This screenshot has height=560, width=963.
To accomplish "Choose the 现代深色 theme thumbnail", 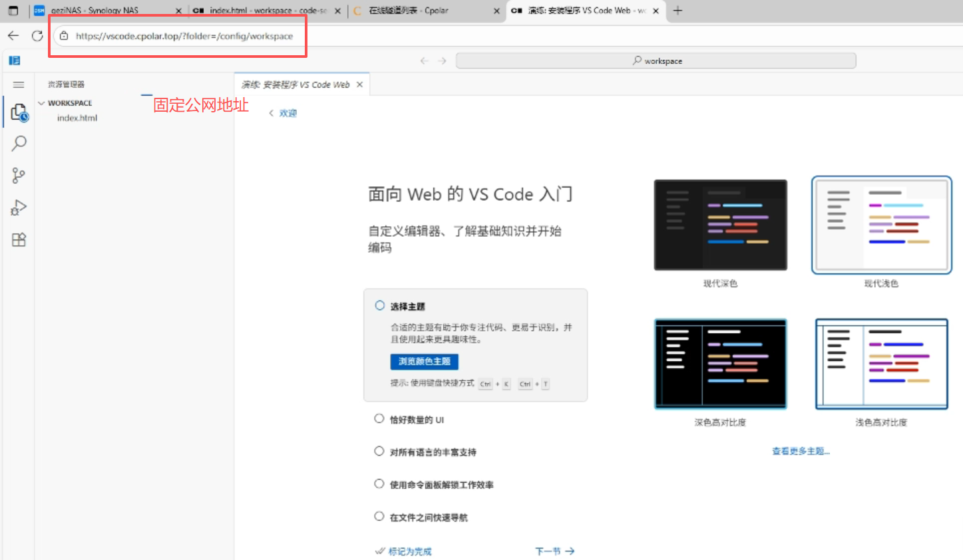I will click(x=720, y=225).
